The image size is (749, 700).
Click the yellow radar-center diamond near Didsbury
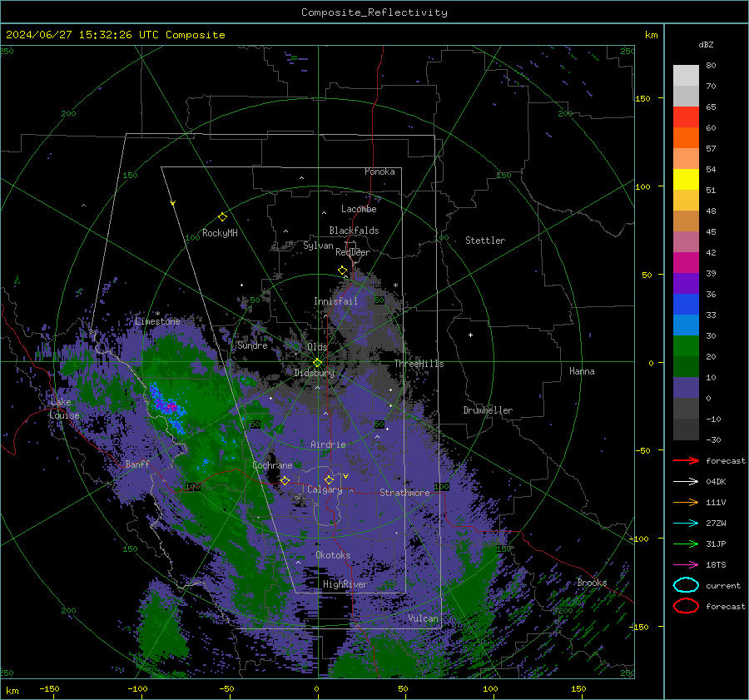pos(318,363)
